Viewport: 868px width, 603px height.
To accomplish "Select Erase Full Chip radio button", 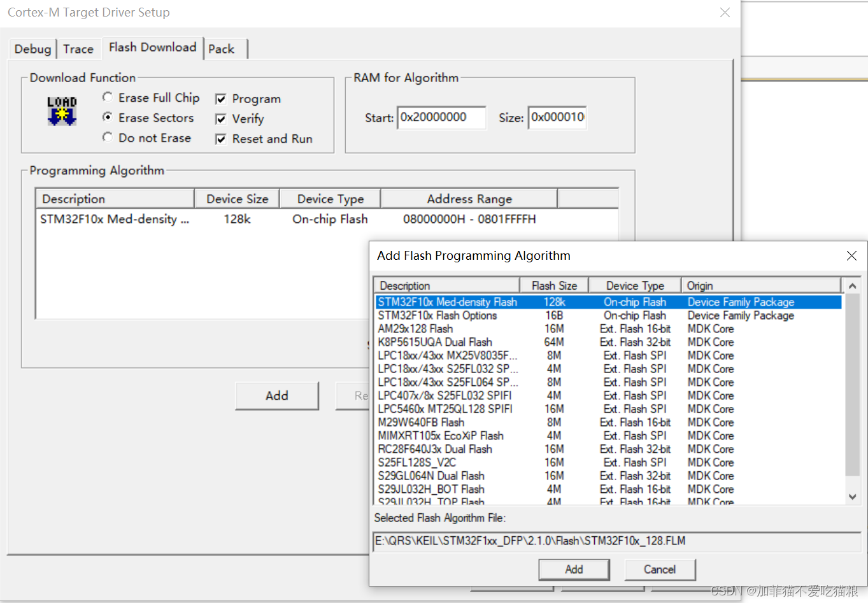I will tap(108, 97).
